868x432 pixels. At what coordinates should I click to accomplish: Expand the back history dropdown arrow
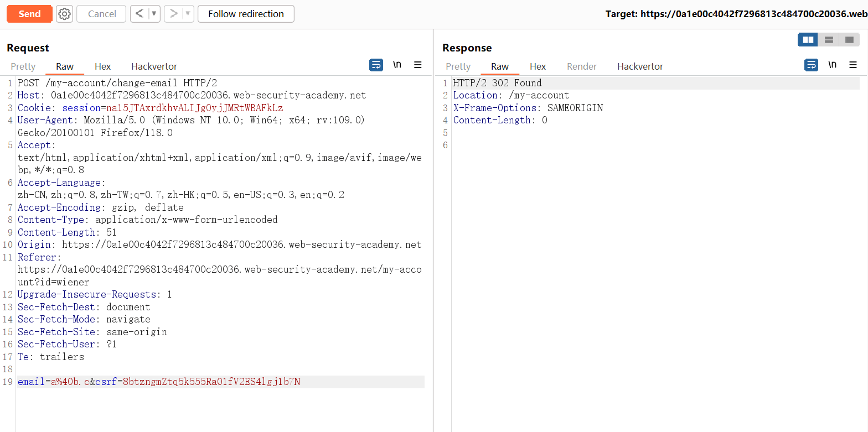[154, 14]
